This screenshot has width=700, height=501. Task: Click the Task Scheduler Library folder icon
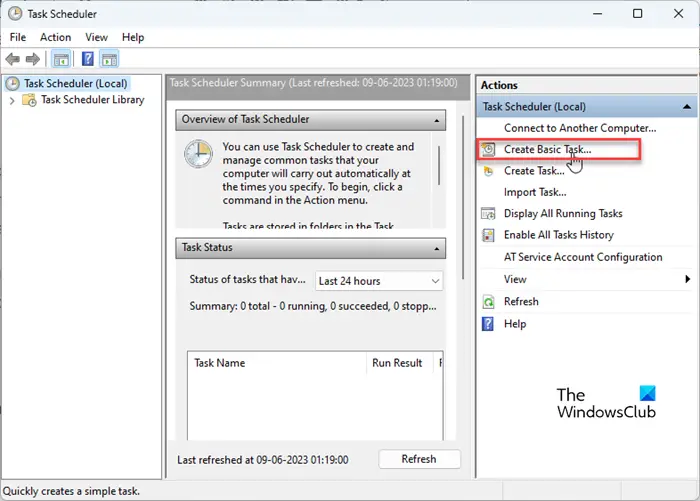click(29, 100)
